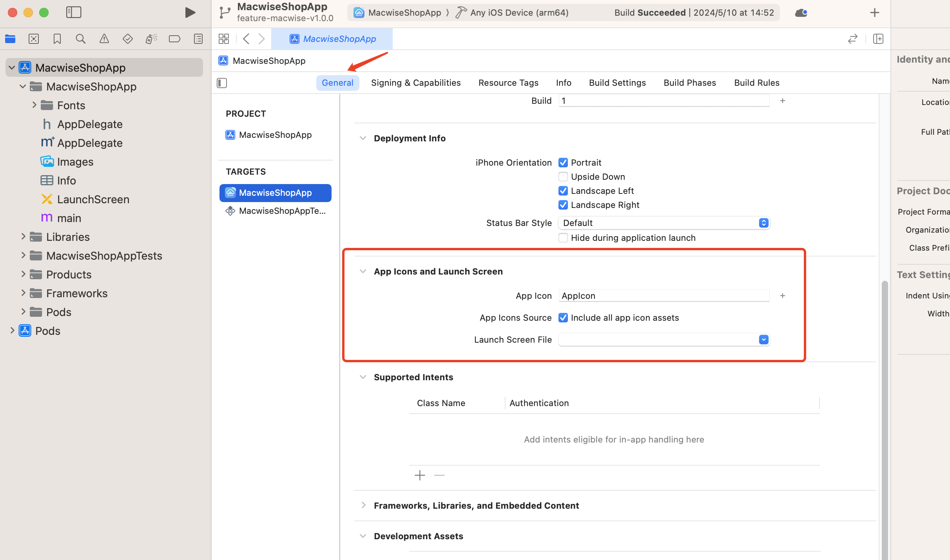Toggle the navigator sidebar button
Screen dimensions: 950x560
coord(74,13)
